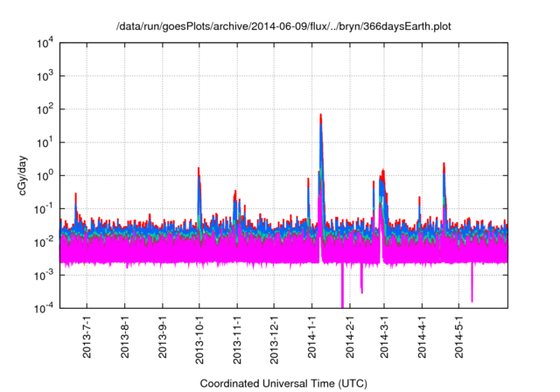Select the 2014-2-1 date tick label

pos(348,339)
